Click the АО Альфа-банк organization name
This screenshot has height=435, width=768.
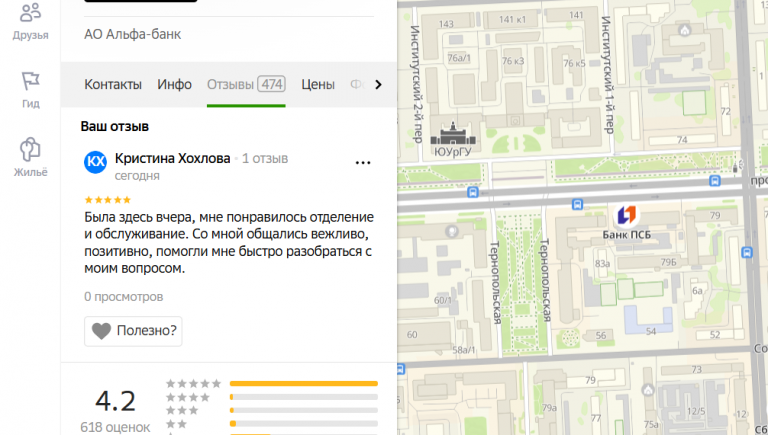point(132,34)
